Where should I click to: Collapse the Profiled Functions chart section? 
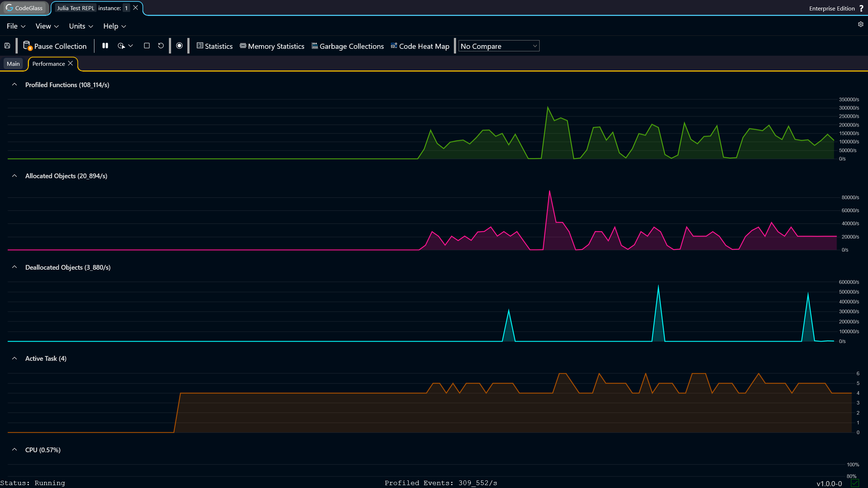[x=14, y=85]
